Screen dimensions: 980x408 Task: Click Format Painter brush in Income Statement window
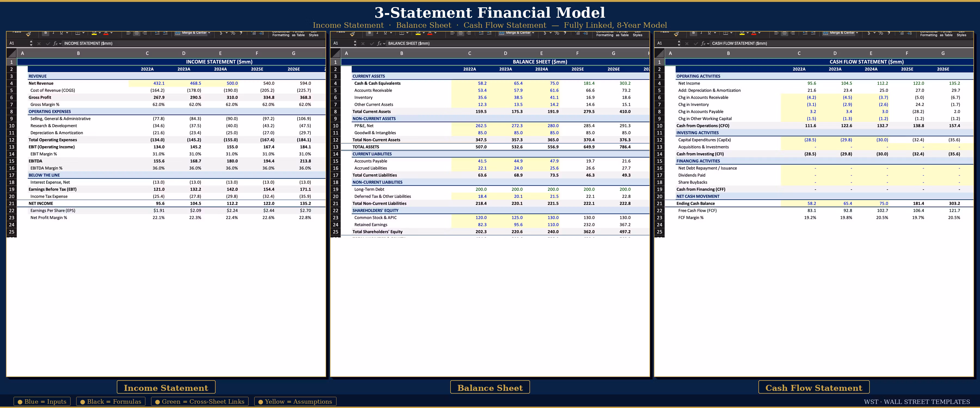pos(29,34)
